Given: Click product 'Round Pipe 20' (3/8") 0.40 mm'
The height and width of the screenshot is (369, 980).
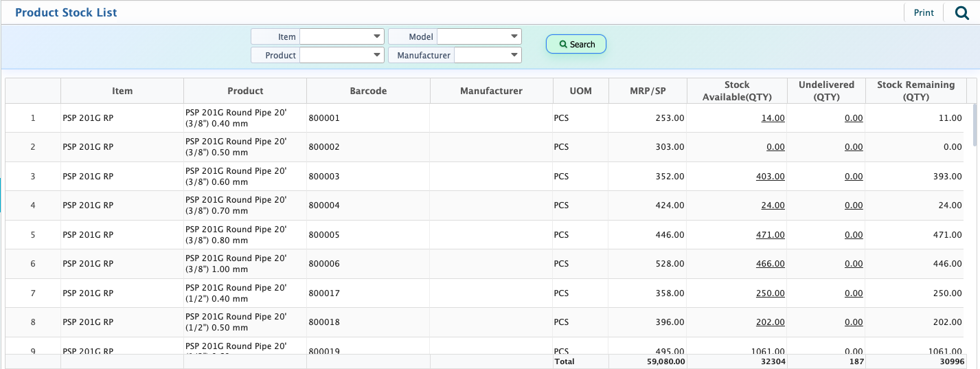Looking at the screenshot, I should click(x=236, y=118).
